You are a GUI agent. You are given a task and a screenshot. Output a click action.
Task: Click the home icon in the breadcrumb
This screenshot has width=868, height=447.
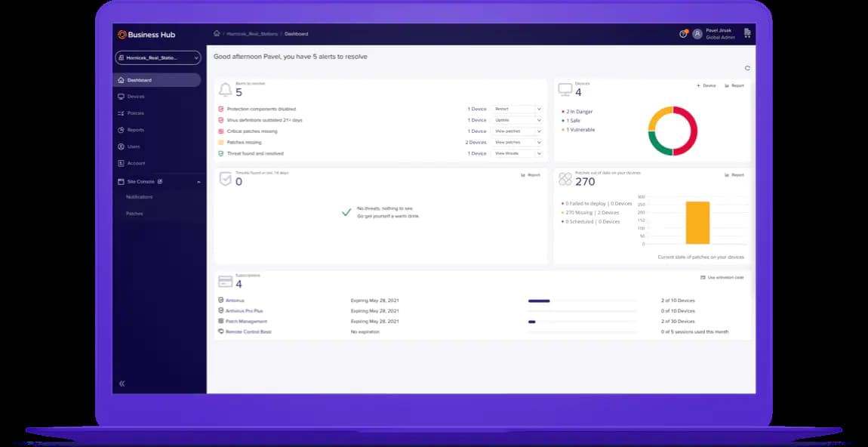click(217, 33)
